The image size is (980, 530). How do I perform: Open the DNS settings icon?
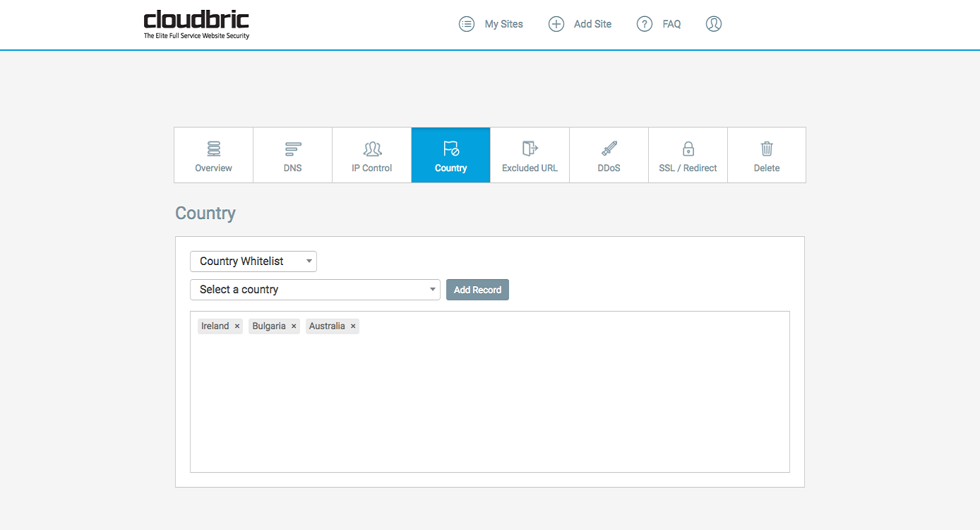pos(292,148)
